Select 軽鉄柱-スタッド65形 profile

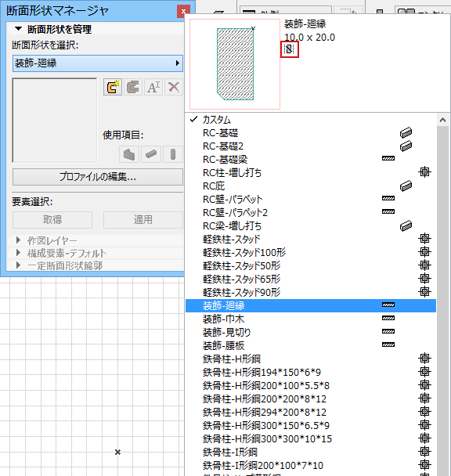click(311, 279)
